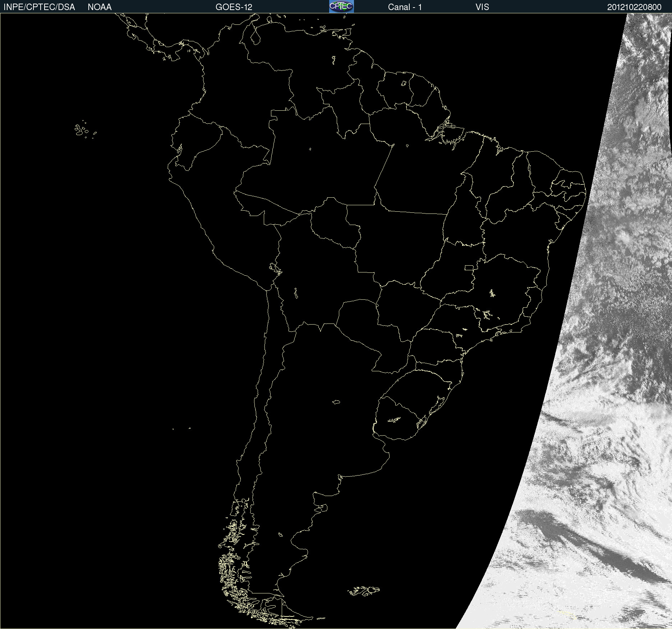Select the INPE/CPTEC/DSA header label
The width and height of the screenshot is (672, 629).
point(39,7)
